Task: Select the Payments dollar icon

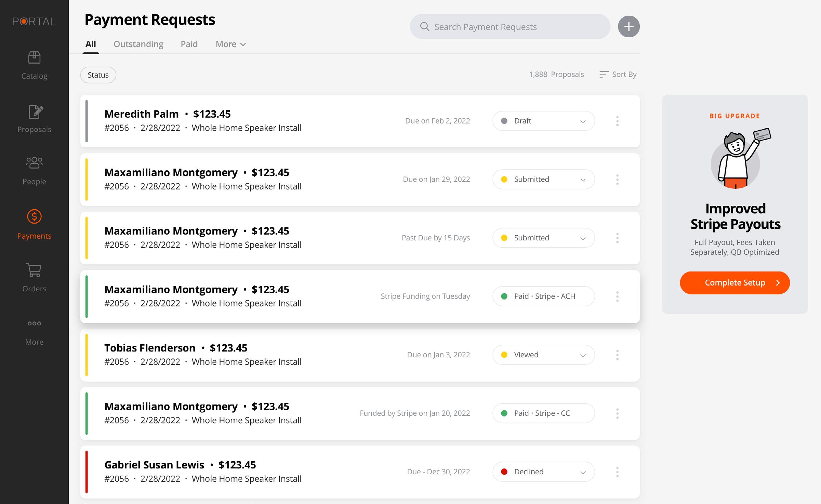Action: [x=34, y=217]
